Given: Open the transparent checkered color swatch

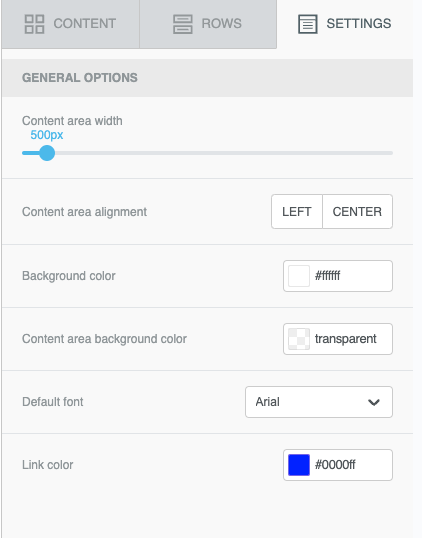Looking at the screenshot, I should pos(299,339).
